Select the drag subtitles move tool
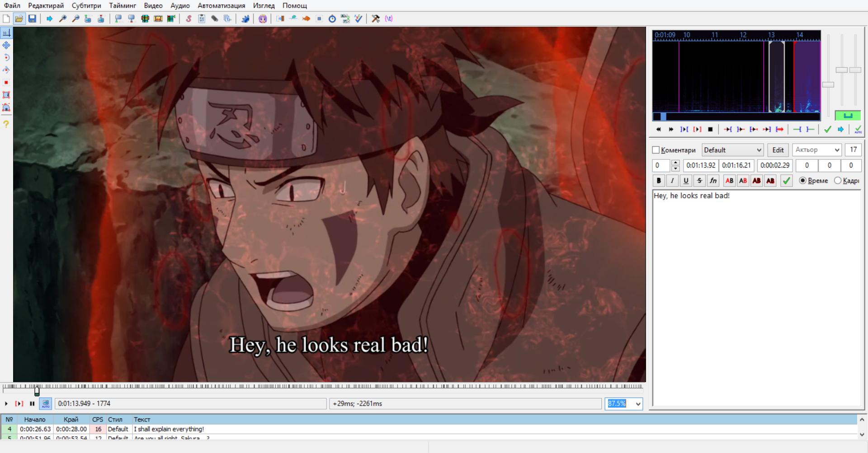This screenshot has height=453, width=868. pos(6,45)
